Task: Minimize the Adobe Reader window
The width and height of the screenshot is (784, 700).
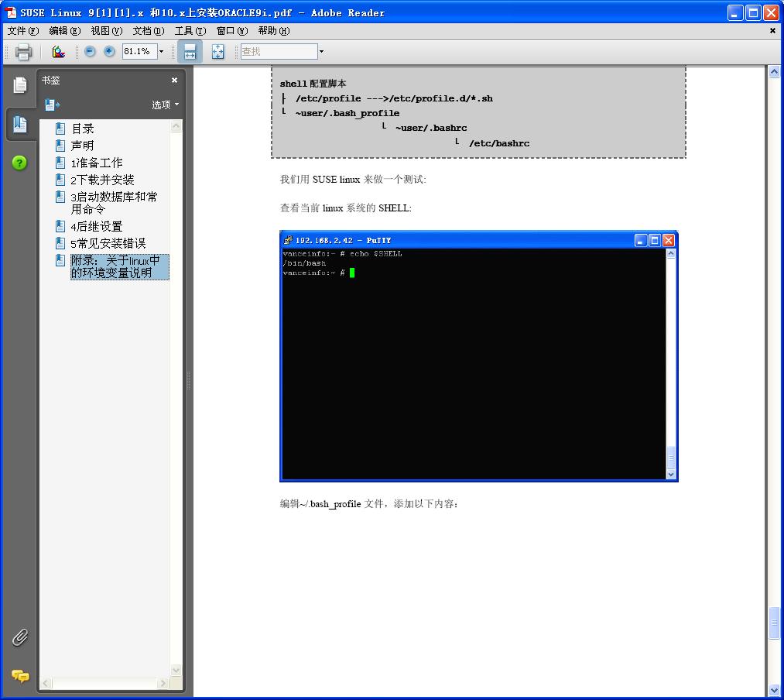Action: pyautogui.click(x=735, y=12)
